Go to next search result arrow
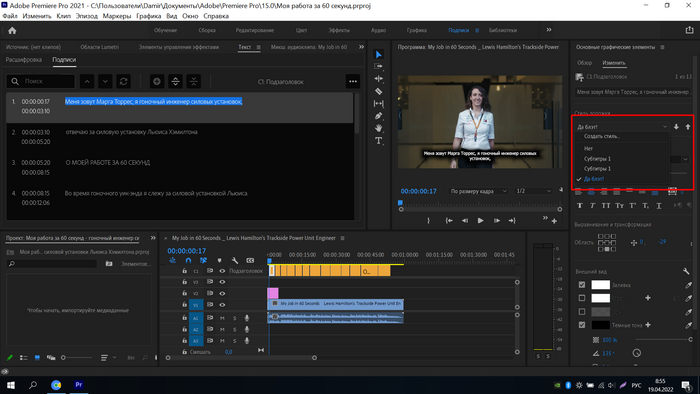This screenshot has width=700, height=394. tap(105, 81)
